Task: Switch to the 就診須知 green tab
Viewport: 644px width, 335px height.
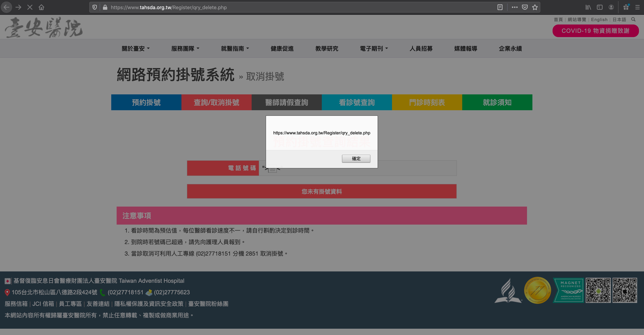Action: point(497,102)
